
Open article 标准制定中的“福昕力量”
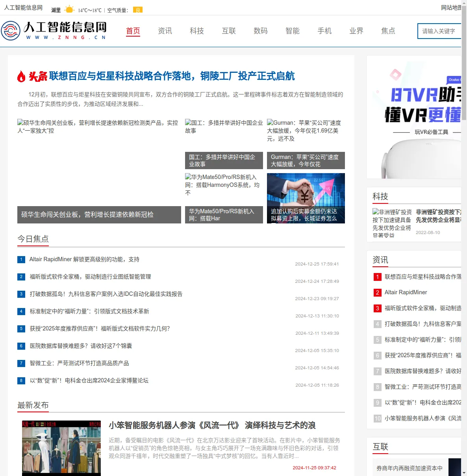point(89,311)
